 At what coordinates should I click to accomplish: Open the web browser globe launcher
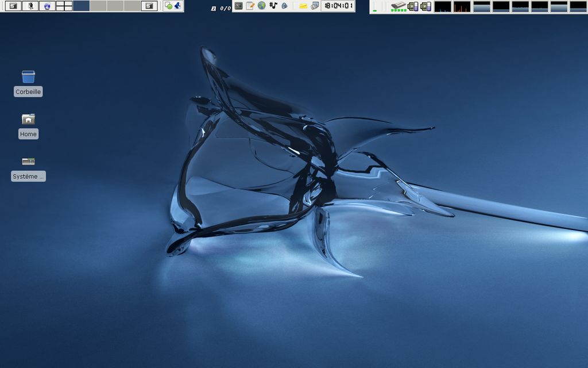(x=261, y=6)
